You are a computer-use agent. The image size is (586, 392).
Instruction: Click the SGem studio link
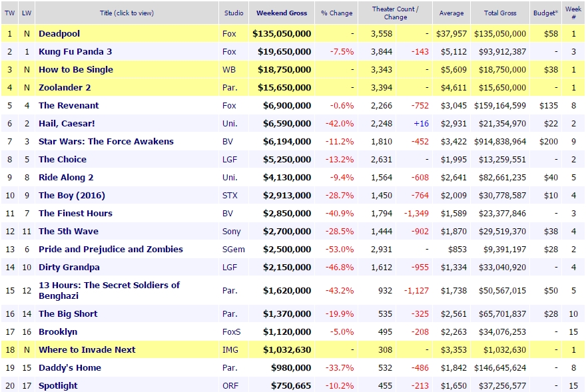click(234, 249)
